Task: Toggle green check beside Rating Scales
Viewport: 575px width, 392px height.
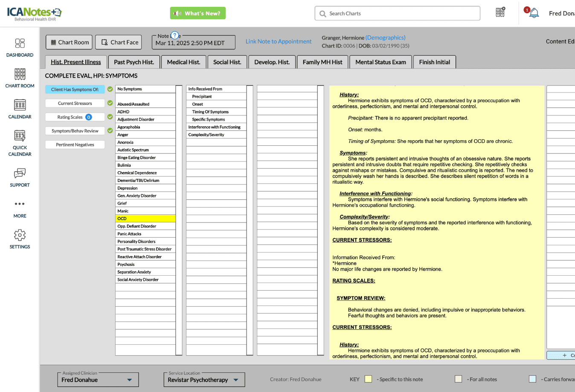Action: click(x=110, y=117)
